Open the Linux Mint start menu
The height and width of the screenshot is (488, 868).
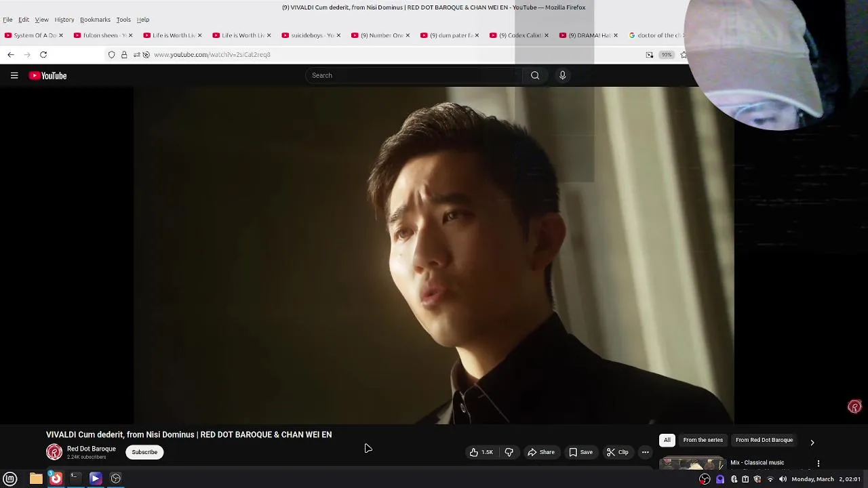(10, 479)
